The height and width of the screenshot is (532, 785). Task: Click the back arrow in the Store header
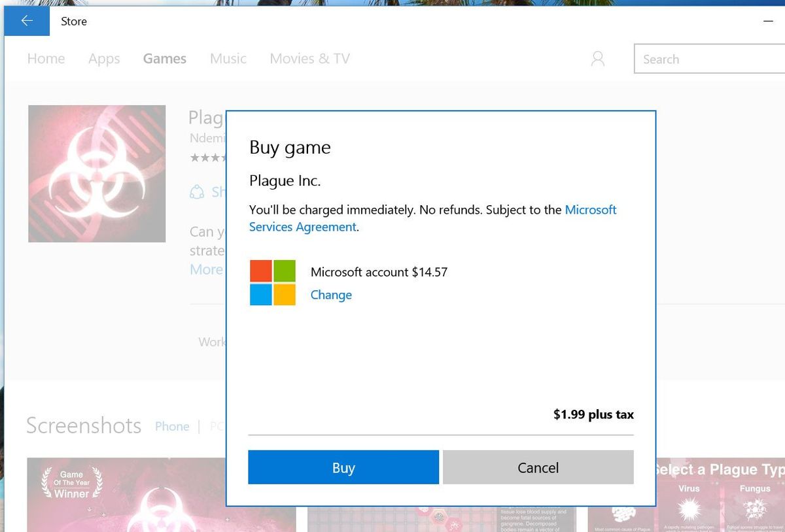[x=26, y=20]
